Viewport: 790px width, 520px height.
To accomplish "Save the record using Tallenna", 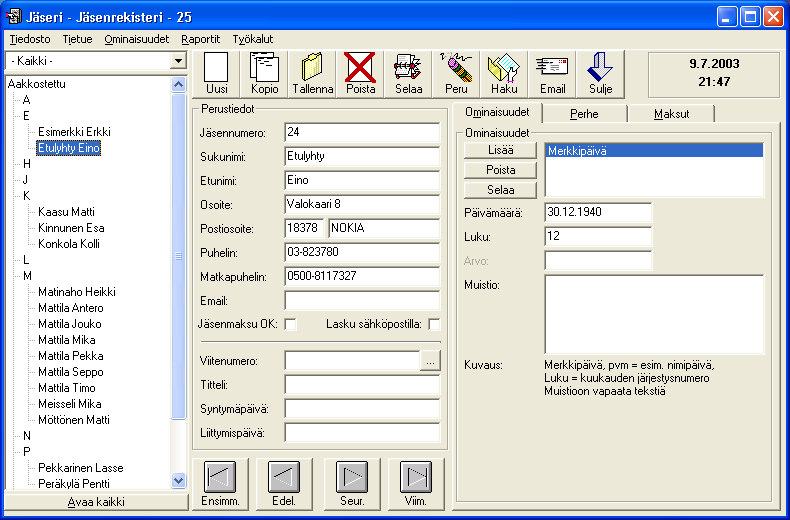I will point(312,74).
